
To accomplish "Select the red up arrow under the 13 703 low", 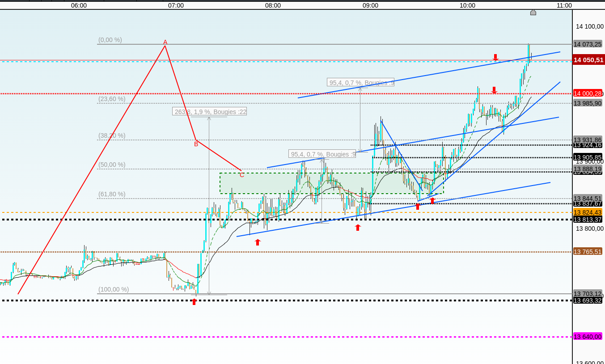I will [194, 301].
